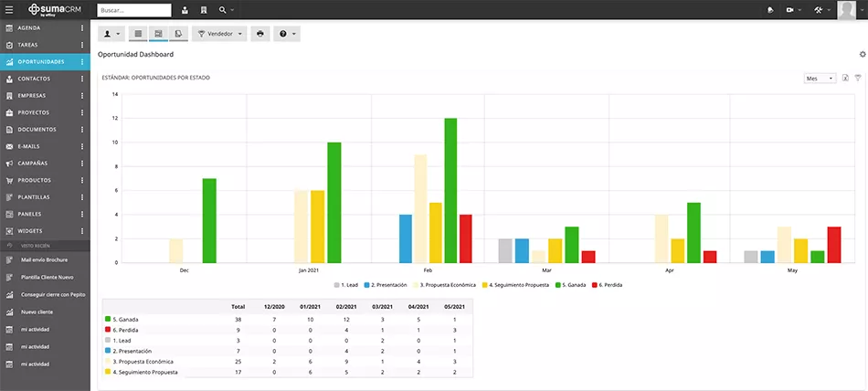Open Tareas three-dot options
This screenshot has width=868, height=391.
click(82, 45)
